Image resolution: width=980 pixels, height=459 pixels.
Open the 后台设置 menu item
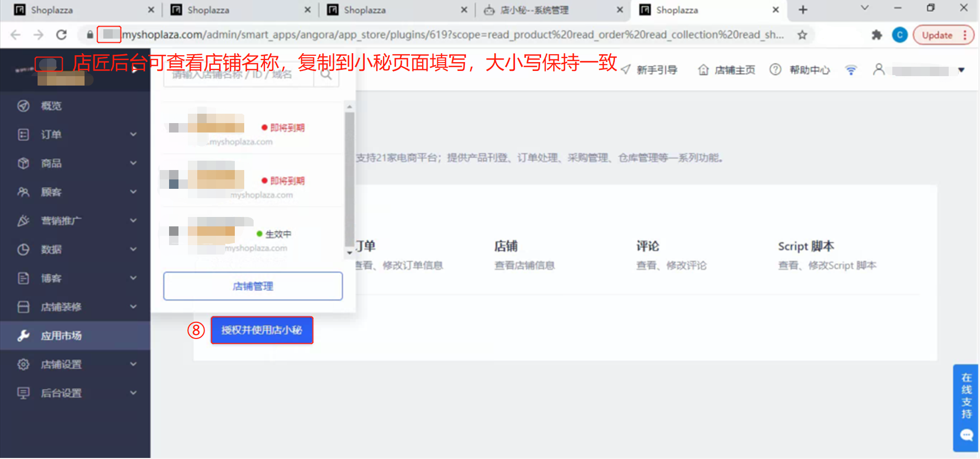(75, 393)
